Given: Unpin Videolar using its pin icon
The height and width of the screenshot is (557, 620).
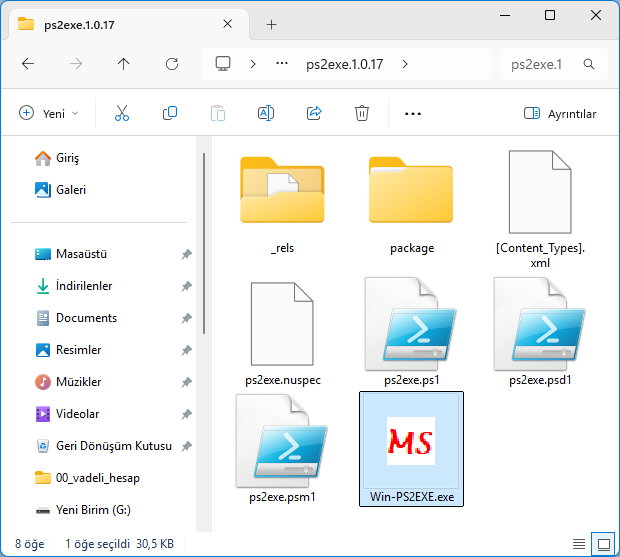Looking at the screenshot, I should tap(187, 414).
